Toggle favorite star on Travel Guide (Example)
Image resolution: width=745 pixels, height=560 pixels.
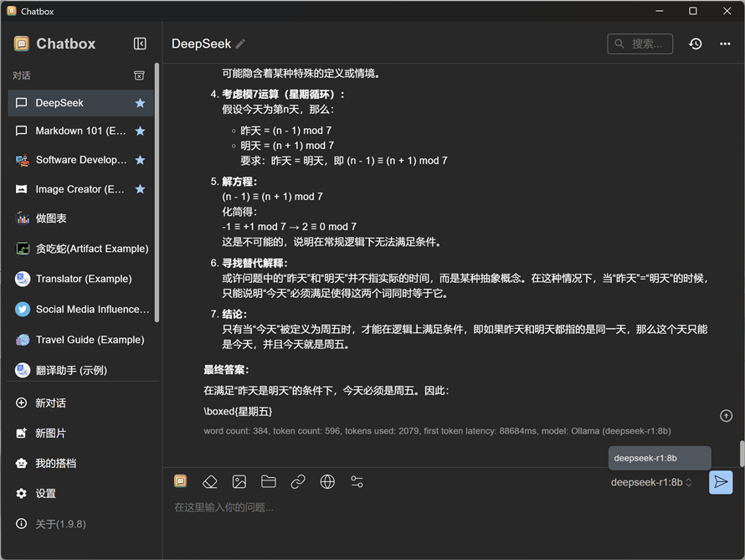pyautogui.click(x=140, y=339)
